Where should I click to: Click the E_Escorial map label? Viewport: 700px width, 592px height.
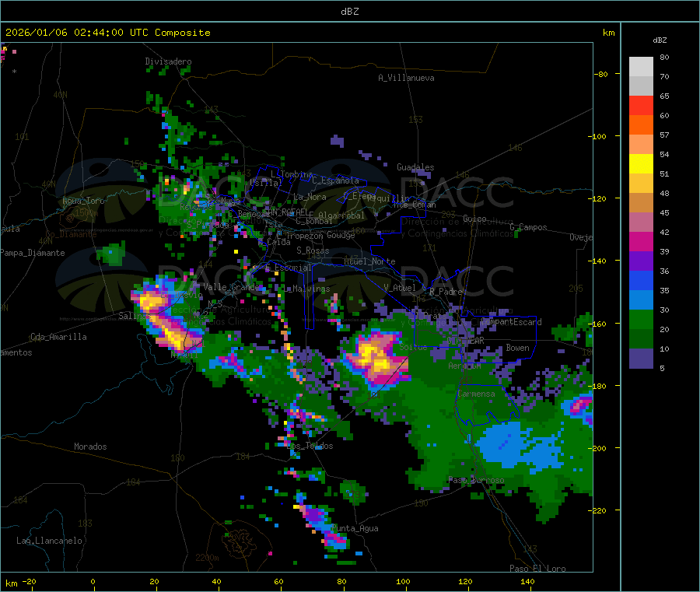point(288,268)
